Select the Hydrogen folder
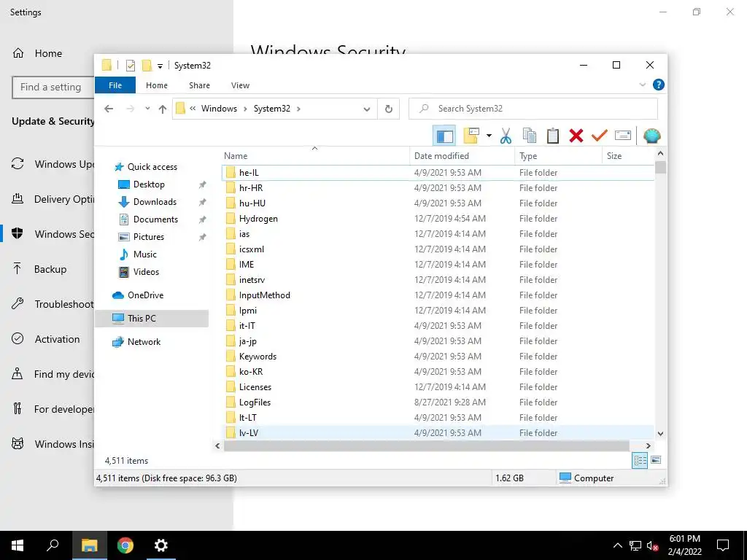The image size is (747, 560). pyautogui.click(x=259, y=219)
